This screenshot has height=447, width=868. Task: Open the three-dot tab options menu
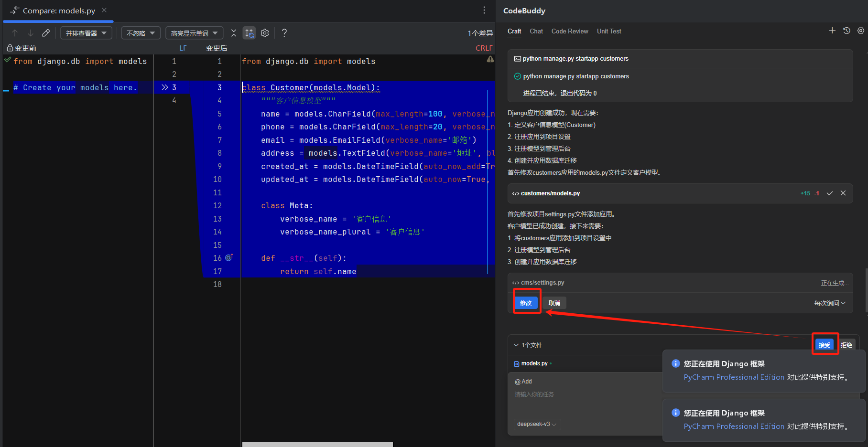coord(484,10)
